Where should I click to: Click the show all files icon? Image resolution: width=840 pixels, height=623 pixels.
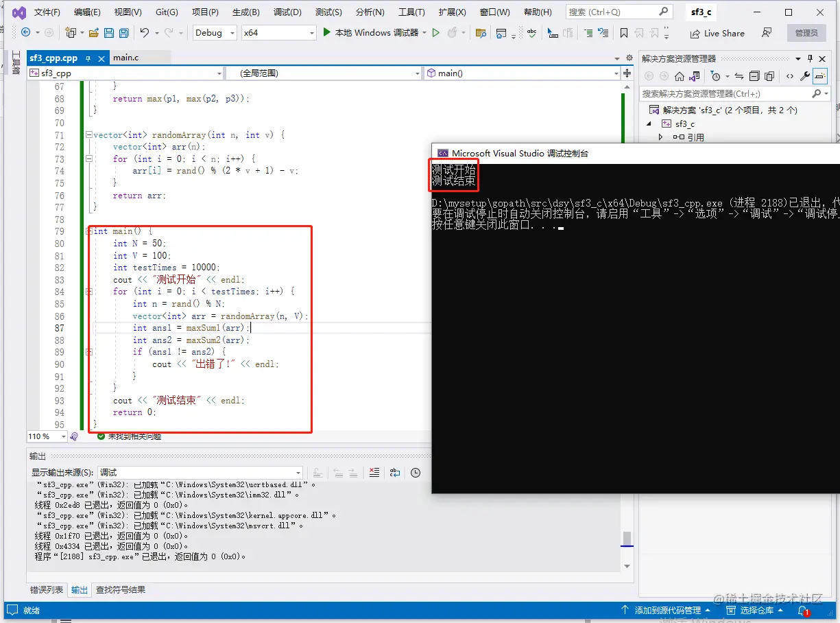coord(769,76)
